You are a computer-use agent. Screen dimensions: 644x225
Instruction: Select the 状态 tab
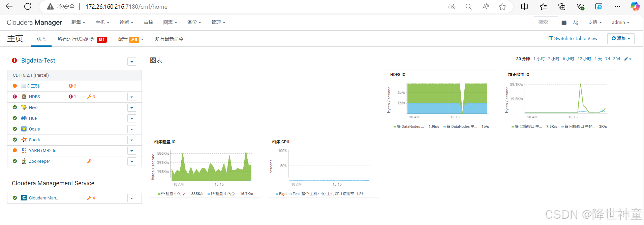click(x=41, y=39)
